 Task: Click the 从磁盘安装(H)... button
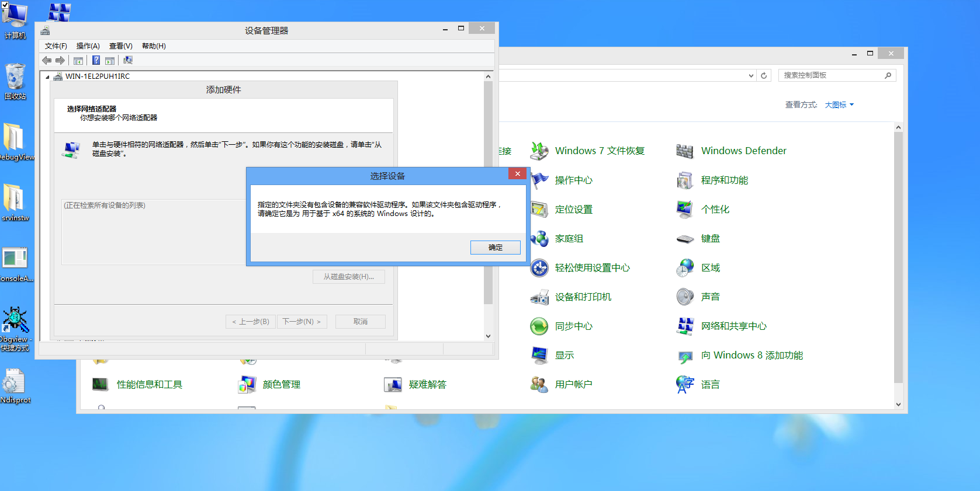point(349,277)
